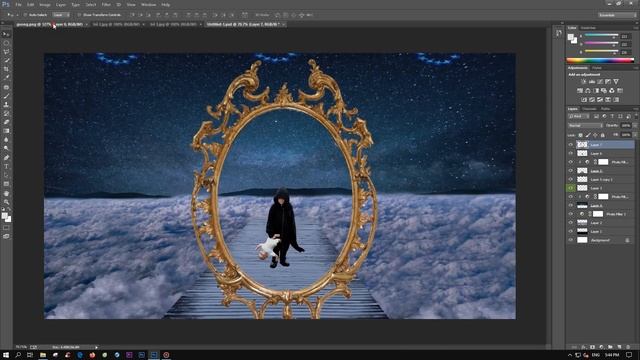Screen dimensions: 640x360
Task: Add a Brightness/Contrast adjustment
Action: click(x=584, y=82)
